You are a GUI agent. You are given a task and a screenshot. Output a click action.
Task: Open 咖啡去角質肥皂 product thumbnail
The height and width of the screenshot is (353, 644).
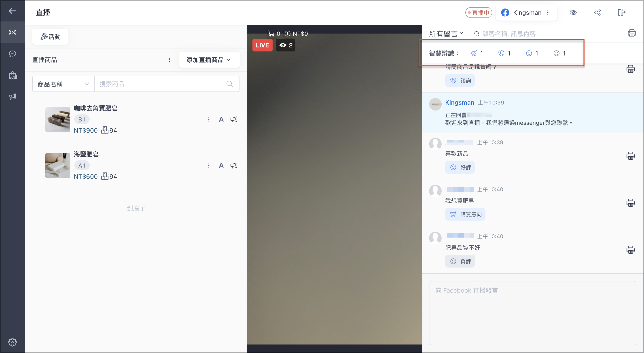(57, 119)
